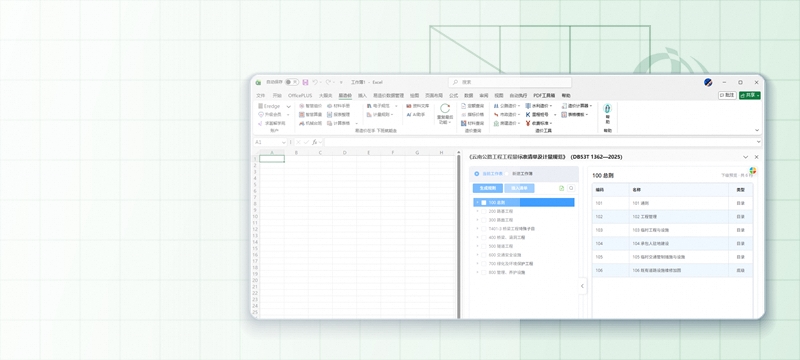800x360 pixels.
Task: Click the 收费标准 yen icon
Action: (528, 123)
